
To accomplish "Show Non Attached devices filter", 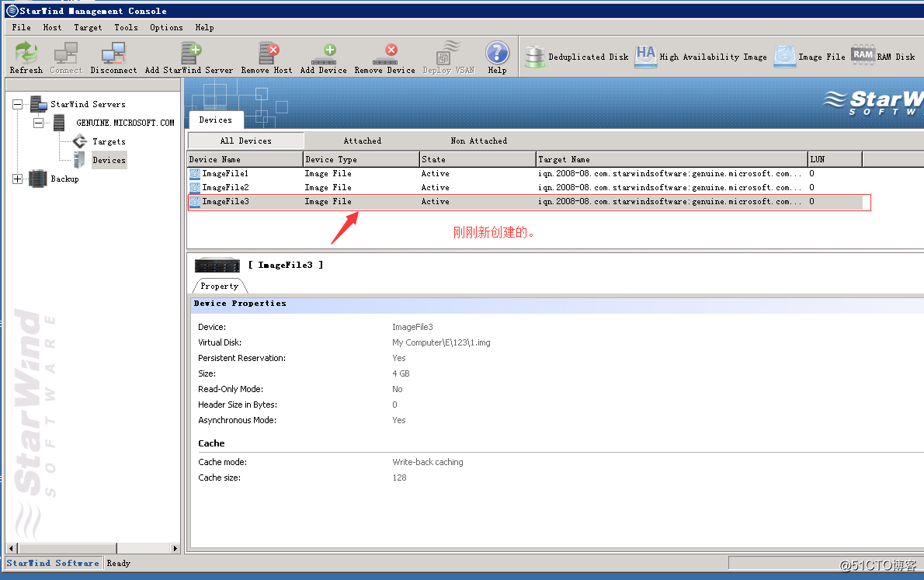I will [x=479, y=141].
